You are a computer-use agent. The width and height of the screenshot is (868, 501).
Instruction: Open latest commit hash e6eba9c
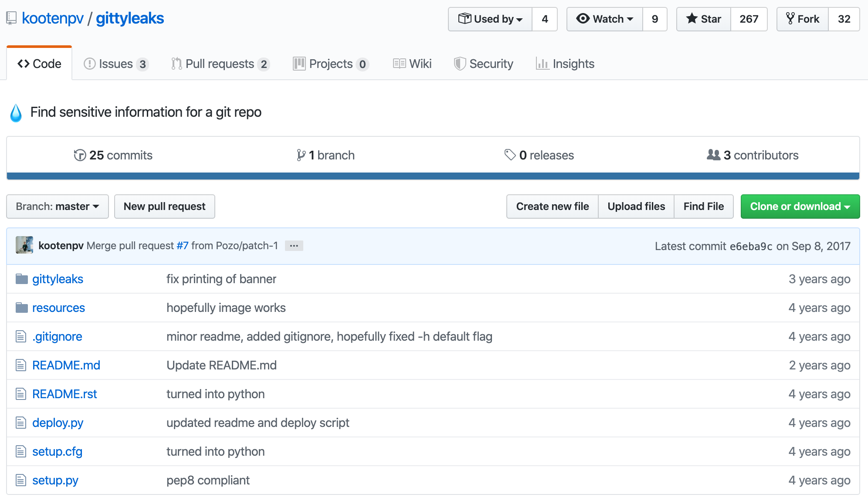751,246
